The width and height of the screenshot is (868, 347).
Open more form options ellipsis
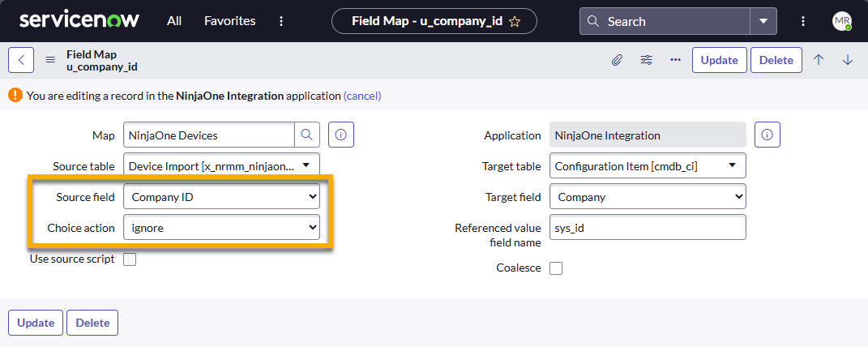click(x=675, y=60)
